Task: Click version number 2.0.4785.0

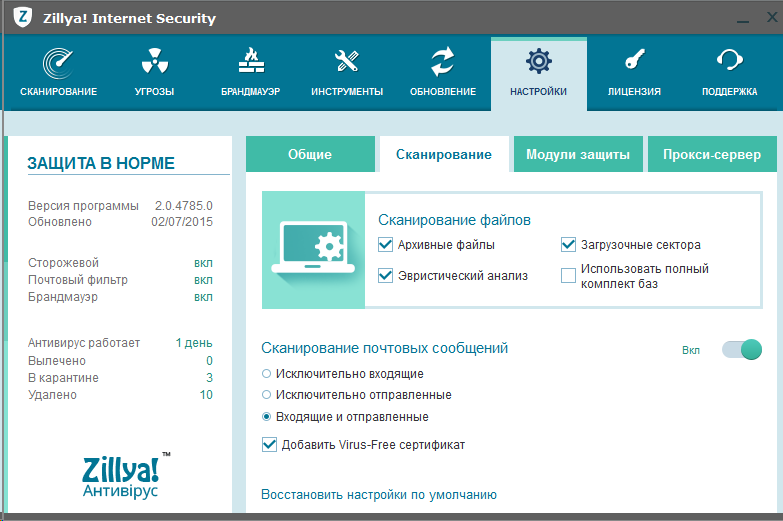Action: (x=184, y=206)
